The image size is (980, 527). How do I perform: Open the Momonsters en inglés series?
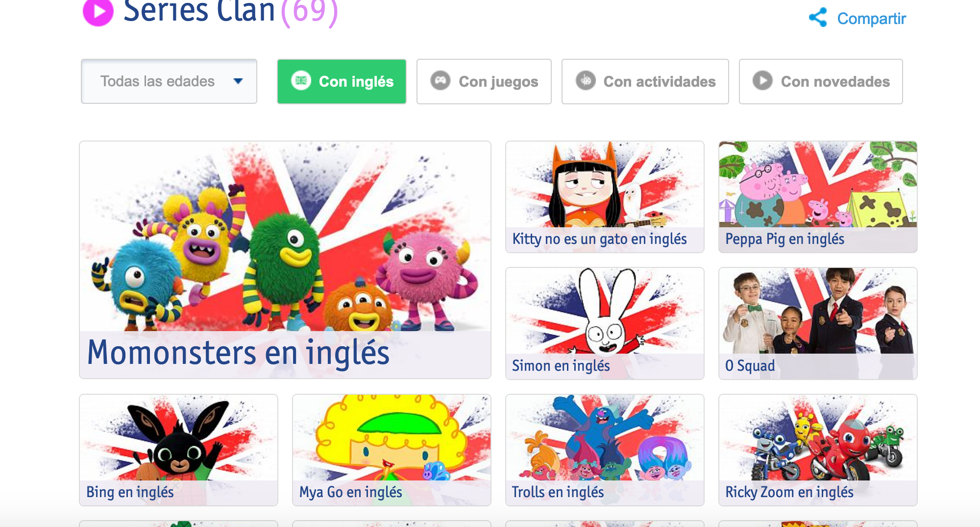285,260
